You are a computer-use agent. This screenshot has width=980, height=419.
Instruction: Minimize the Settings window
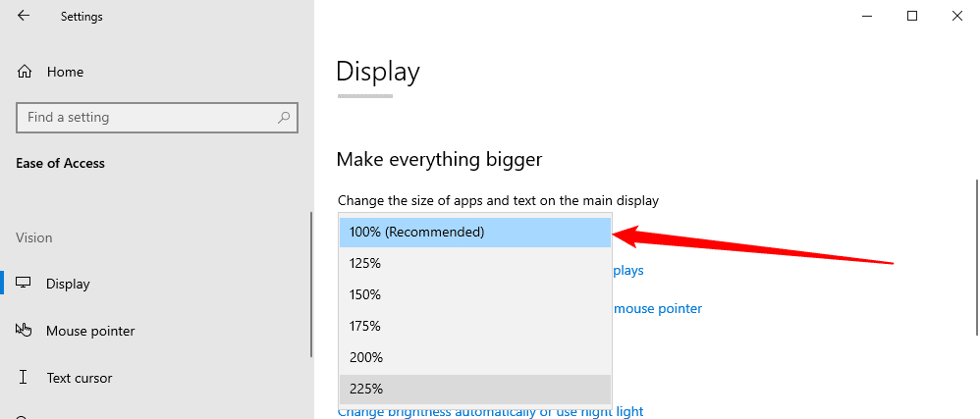coord(867,16)
